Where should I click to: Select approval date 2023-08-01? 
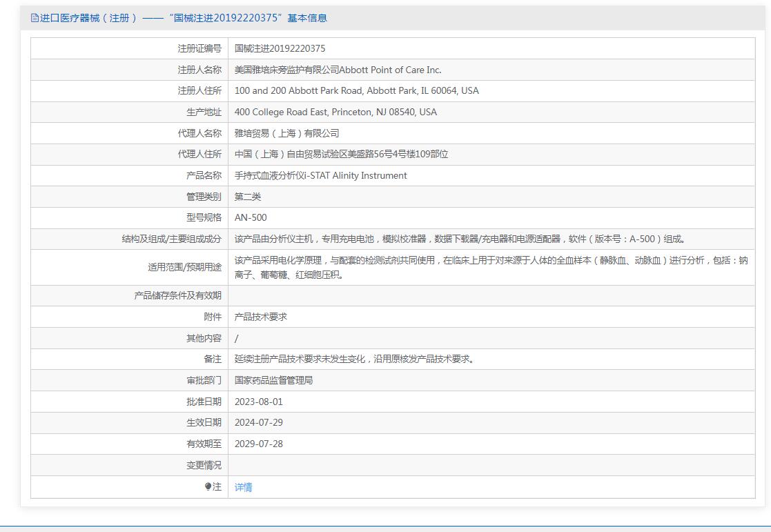coord(259,402)
